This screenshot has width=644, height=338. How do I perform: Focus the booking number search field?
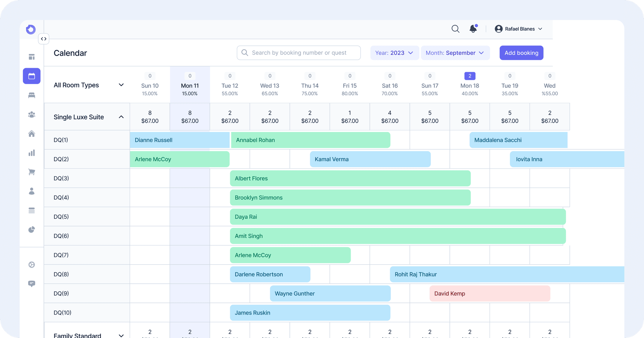(299, 53)
